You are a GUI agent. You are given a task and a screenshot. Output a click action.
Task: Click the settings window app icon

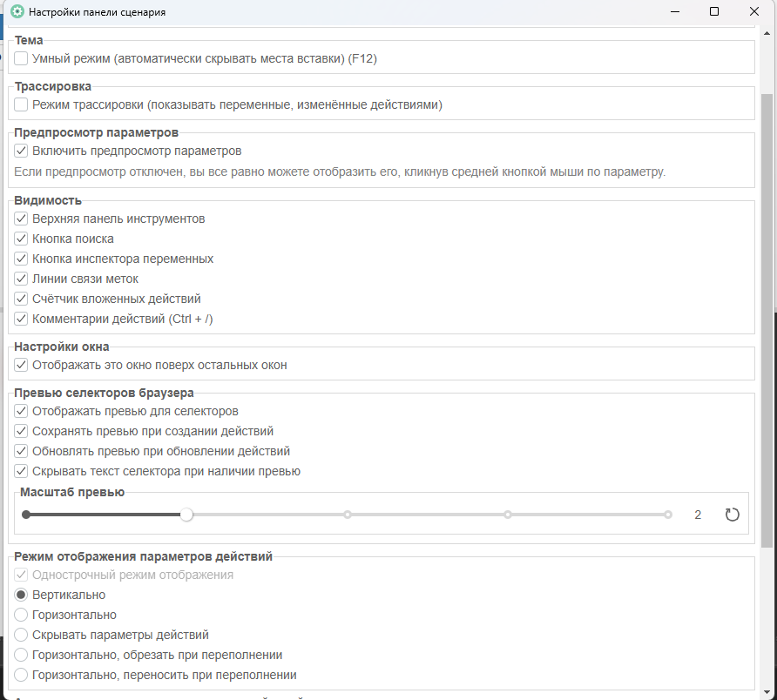(17, 12)
